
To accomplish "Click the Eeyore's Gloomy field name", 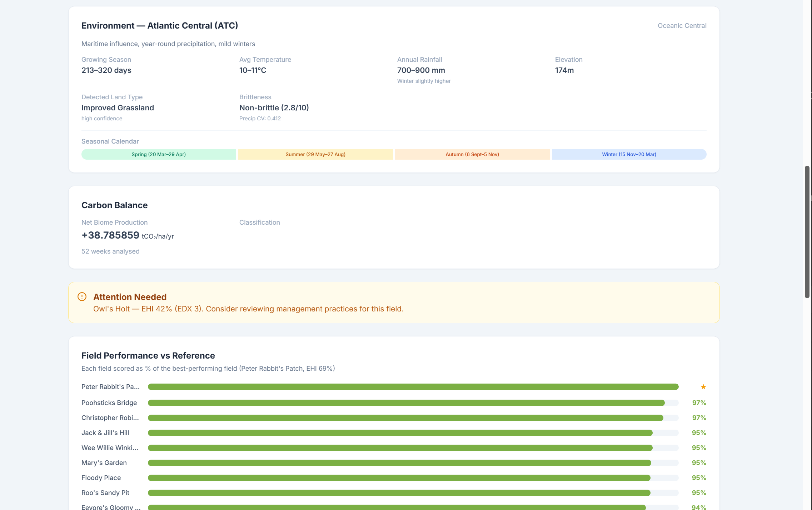I will 111,507.
